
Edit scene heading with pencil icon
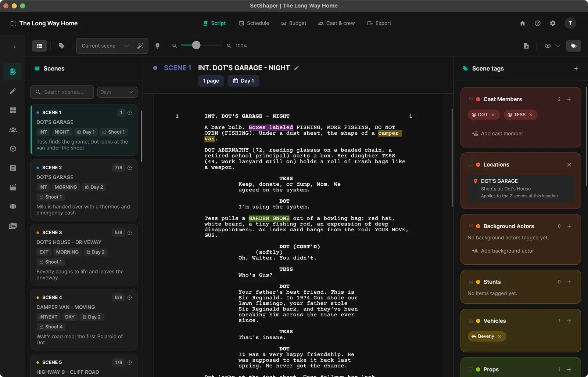click(x=297, y=68)
